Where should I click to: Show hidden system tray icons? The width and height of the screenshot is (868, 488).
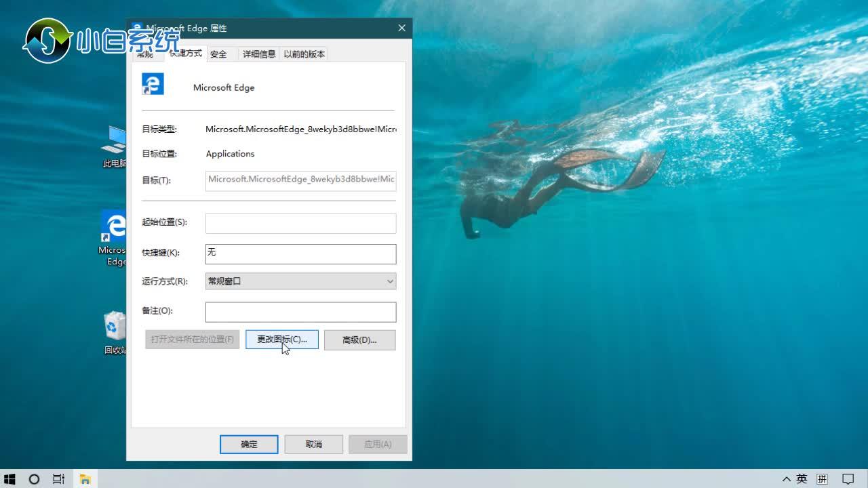point(787,479)
